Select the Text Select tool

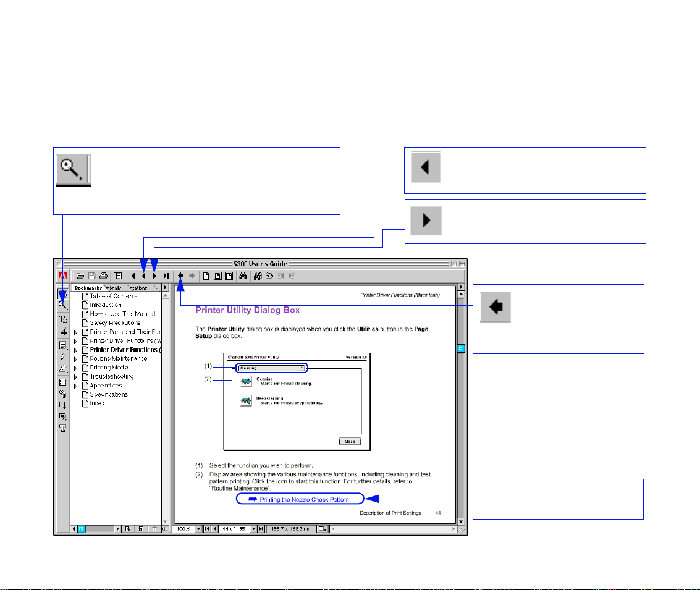click(63, 319)
